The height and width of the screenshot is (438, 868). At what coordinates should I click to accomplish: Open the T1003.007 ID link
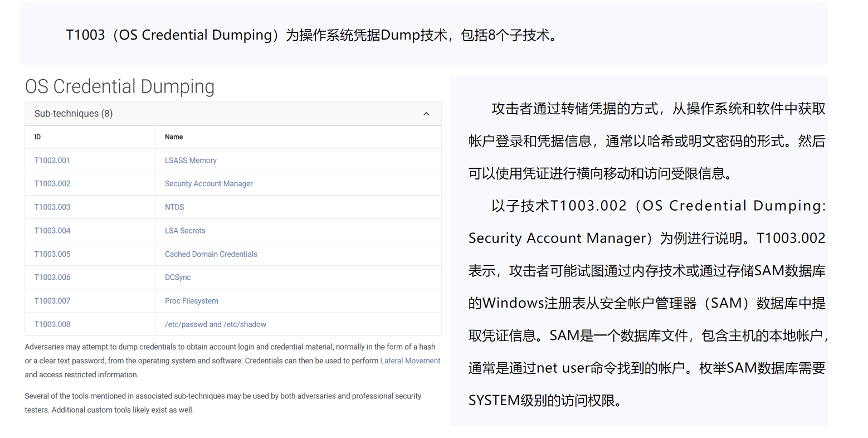[x=52, y=301]
